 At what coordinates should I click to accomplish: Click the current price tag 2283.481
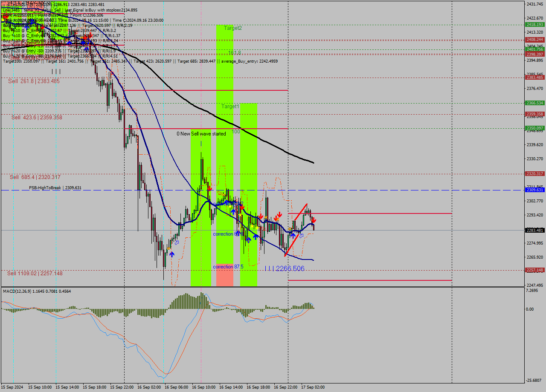tap(534, 231)
